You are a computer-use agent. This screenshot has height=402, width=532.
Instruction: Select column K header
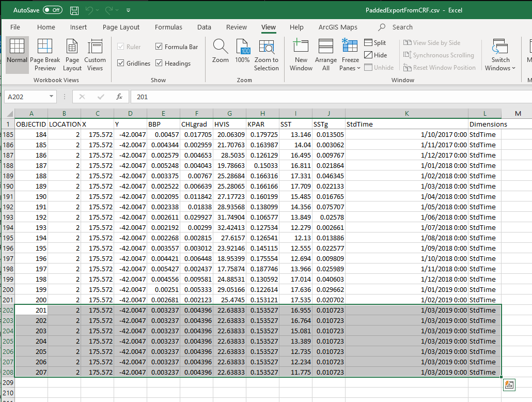coord(406,113)
